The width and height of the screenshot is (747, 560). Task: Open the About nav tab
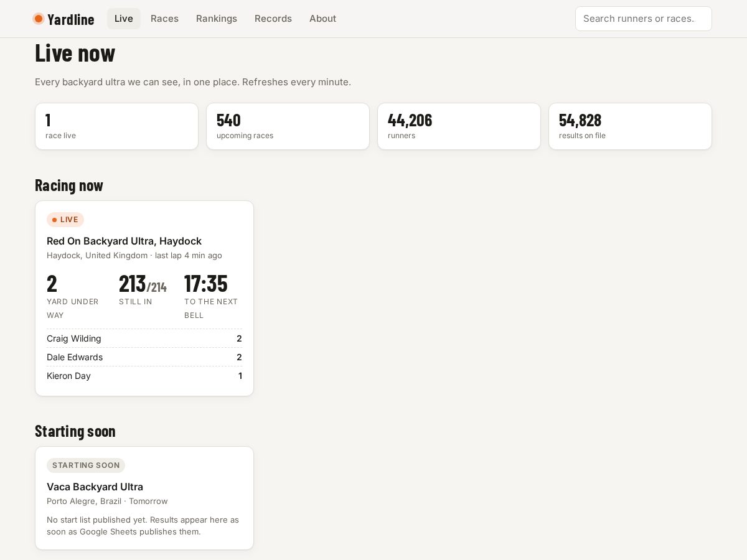[x=322, y=19]
